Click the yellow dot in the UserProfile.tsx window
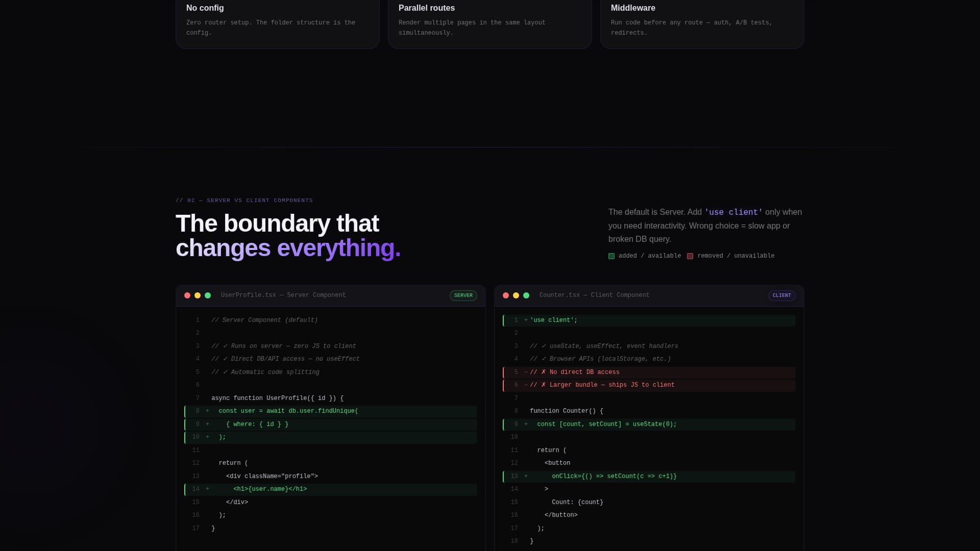Screen dimensions: 980x551 click(x=198, y=295)
